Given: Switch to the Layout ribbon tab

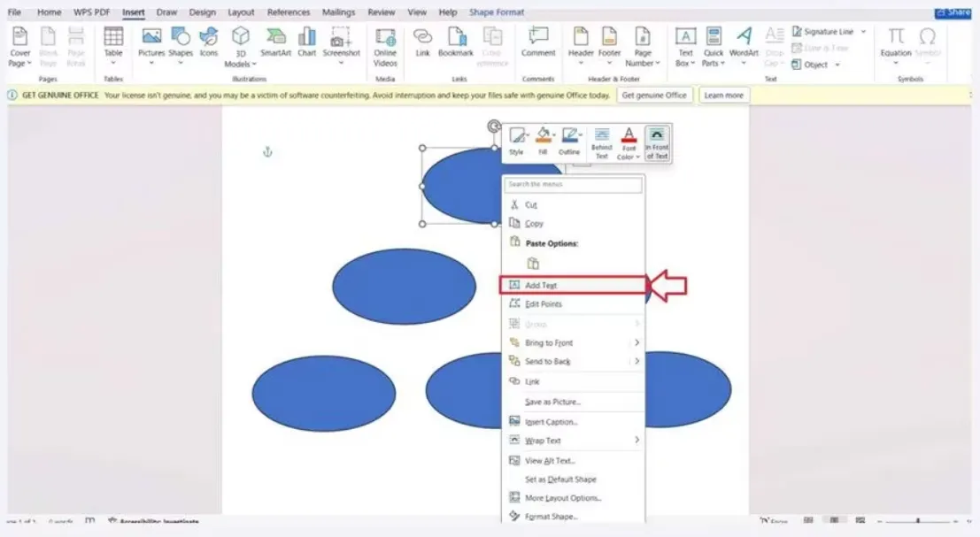Looking at the screenshot, I should (x=240, y=12).
